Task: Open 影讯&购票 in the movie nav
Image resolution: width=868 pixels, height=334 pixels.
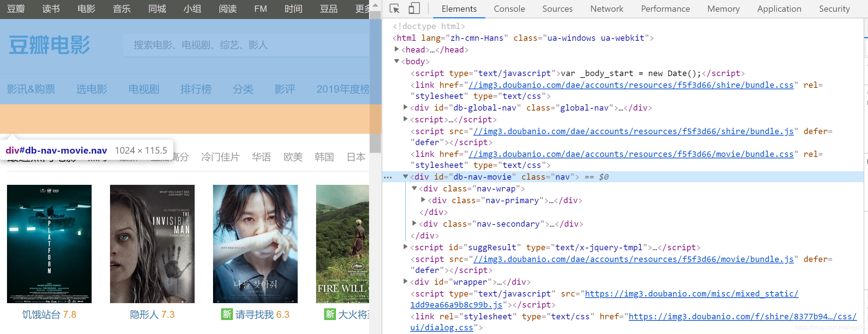Action: click(31, 89)
